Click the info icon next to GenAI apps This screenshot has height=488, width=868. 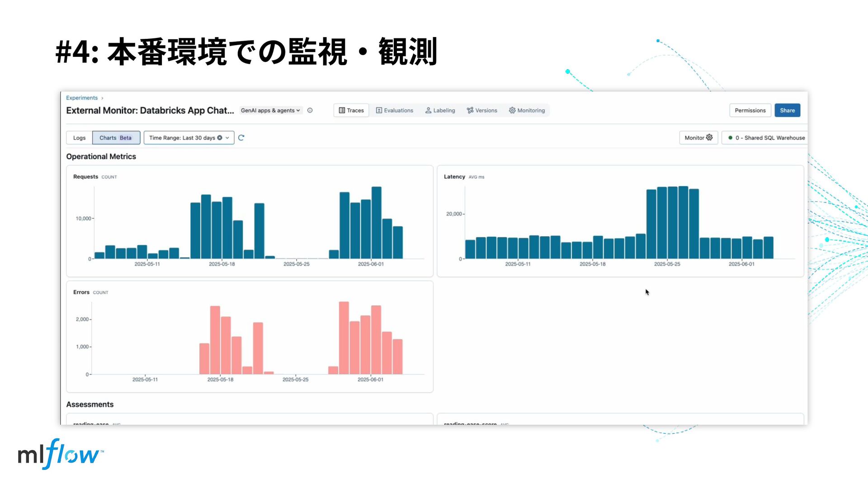310,110
